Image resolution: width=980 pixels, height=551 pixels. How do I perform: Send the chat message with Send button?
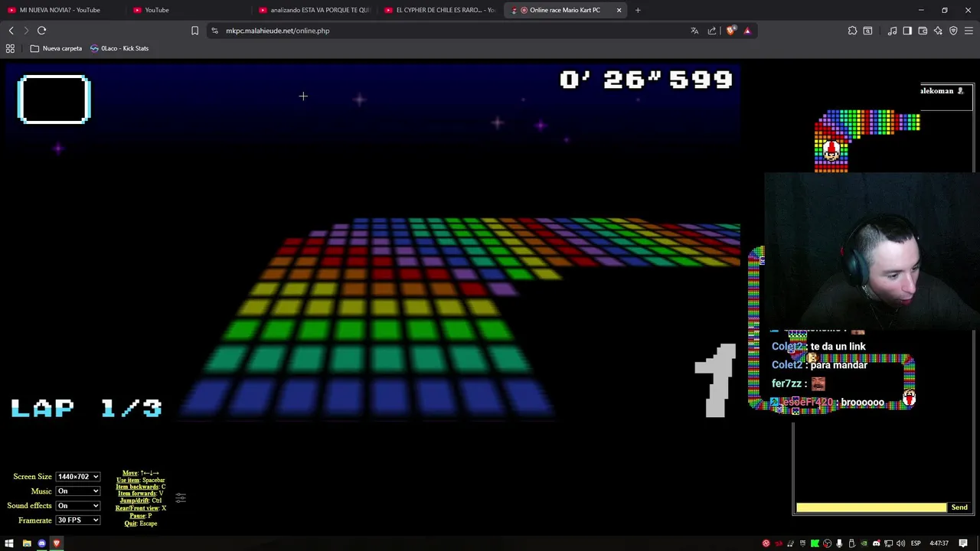959,507
